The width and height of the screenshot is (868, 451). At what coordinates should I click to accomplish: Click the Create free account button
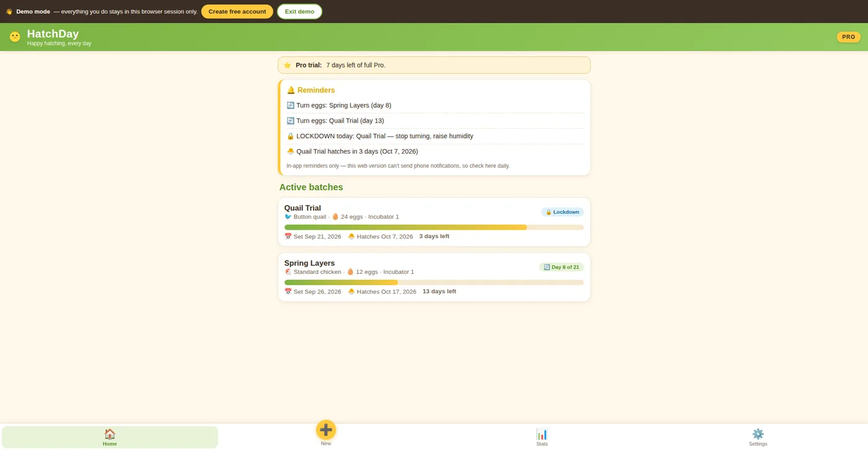tap(237, 12)
